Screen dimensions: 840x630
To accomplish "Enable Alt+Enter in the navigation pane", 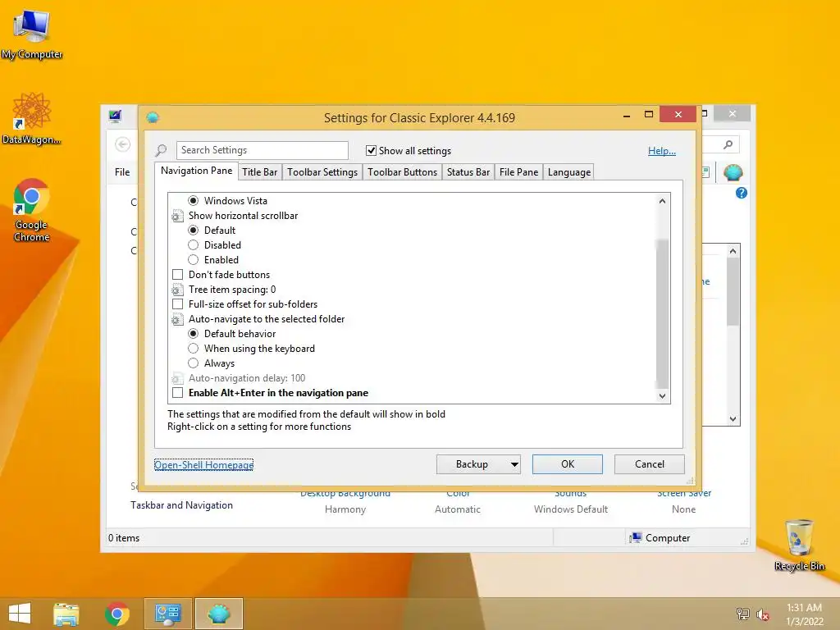I will (177, 393).
